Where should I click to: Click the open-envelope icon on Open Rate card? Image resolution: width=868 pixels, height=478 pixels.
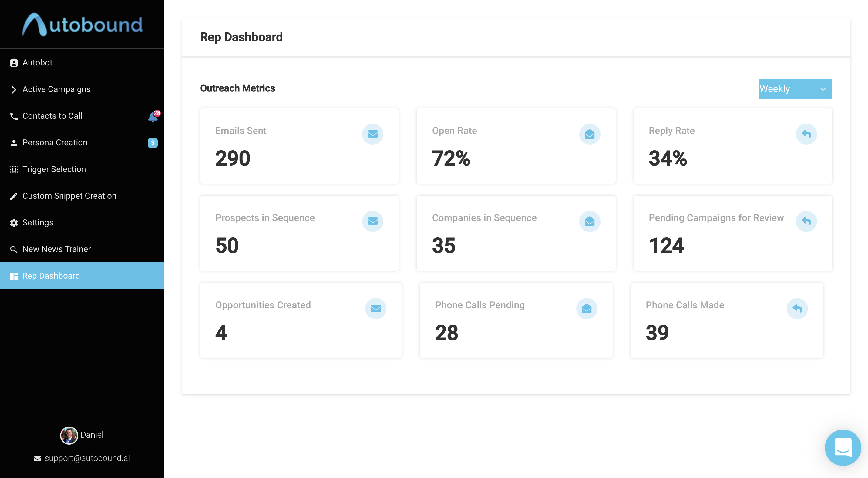click(589, 134)
